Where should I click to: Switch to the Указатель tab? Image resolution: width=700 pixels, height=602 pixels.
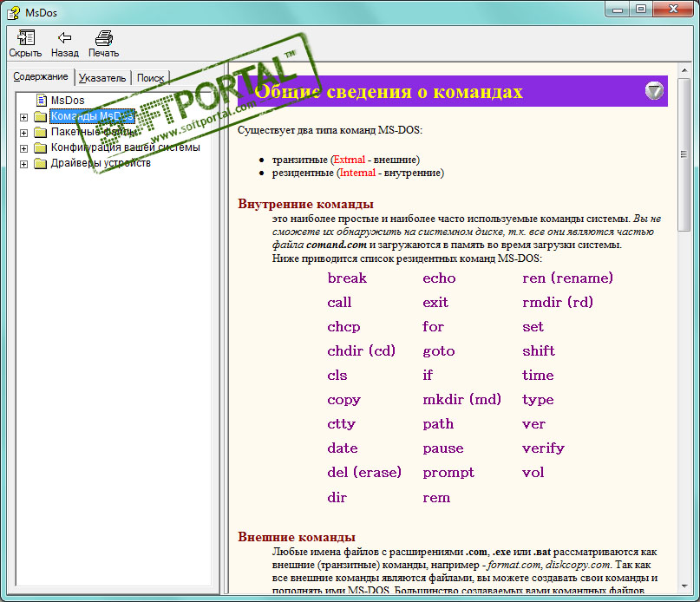pyautogui.click(x=102, y=78)
